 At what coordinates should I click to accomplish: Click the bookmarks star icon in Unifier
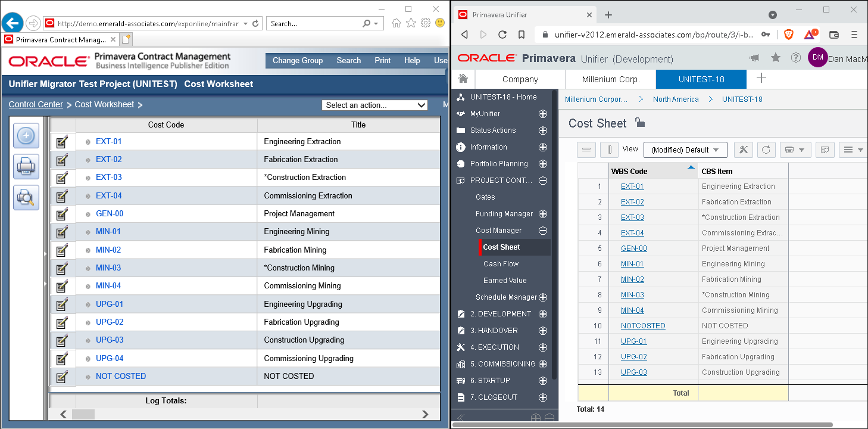[775, 58]
